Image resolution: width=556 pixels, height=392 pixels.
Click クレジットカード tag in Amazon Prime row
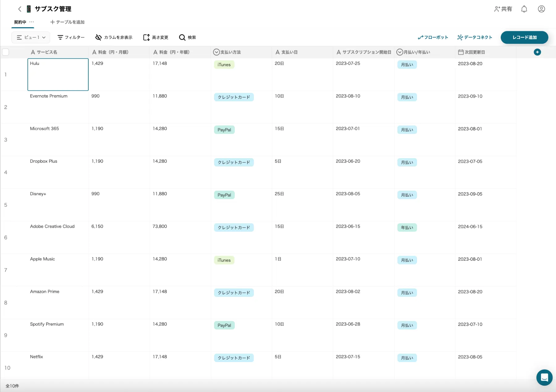[x=234, y=293]
